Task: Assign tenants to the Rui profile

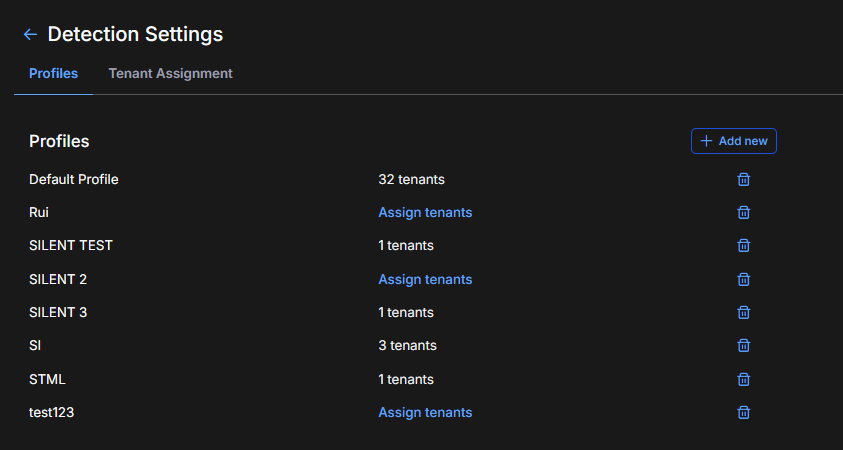Action: pyautogui.click(x=425, y=212)
